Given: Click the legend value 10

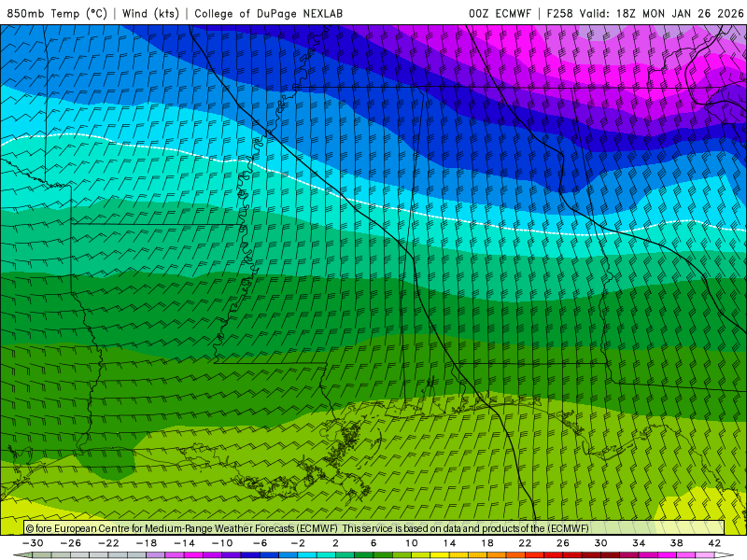Looking at the screenshot, I should pos(412,543).
